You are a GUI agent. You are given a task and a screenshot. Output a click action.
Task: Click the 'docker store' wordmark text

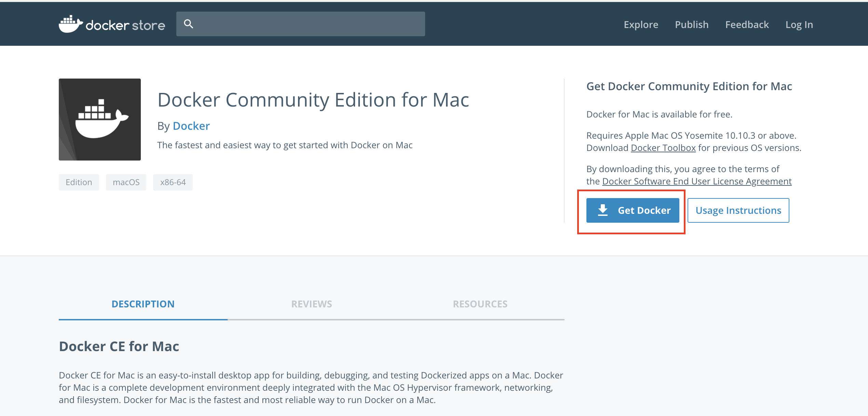pyautogui.click(x=125, y=25)
